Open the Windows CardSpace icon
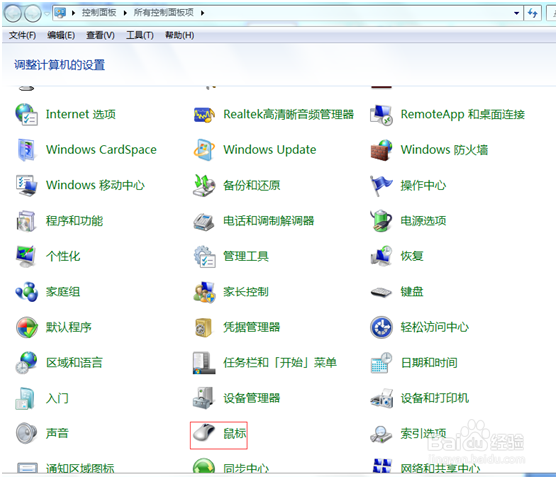Screen dimensions: 558x479 point(26,150)
